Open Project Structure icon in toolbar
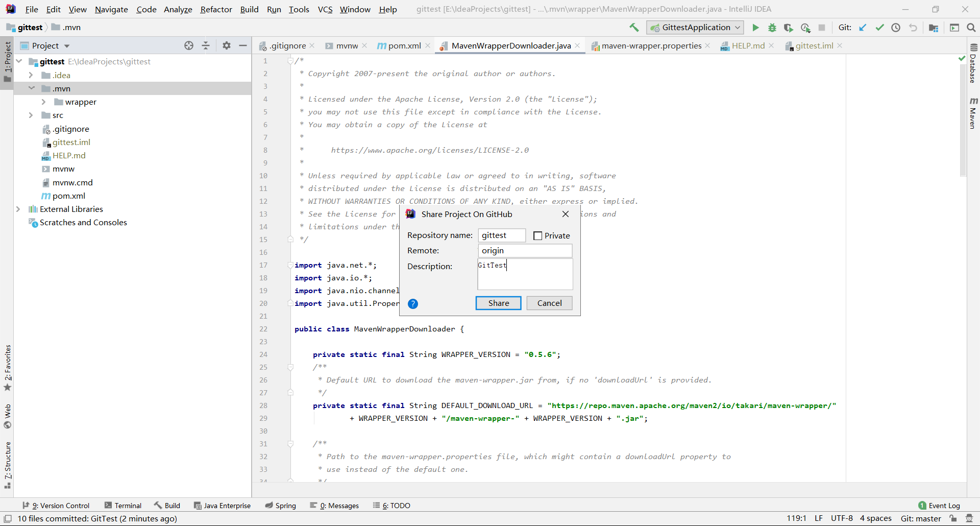Screen dimensions: 980x526 (x=934, y=28)
